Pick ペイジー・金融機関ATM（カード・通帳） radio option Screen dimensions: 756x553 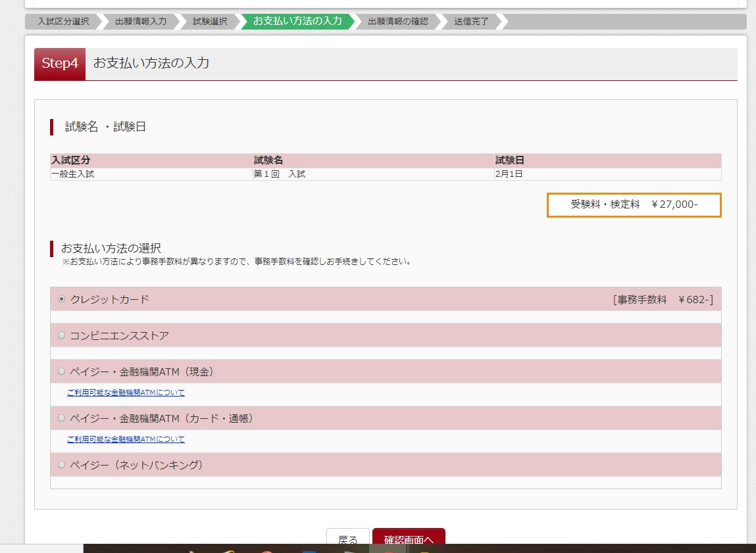(61, 418)
